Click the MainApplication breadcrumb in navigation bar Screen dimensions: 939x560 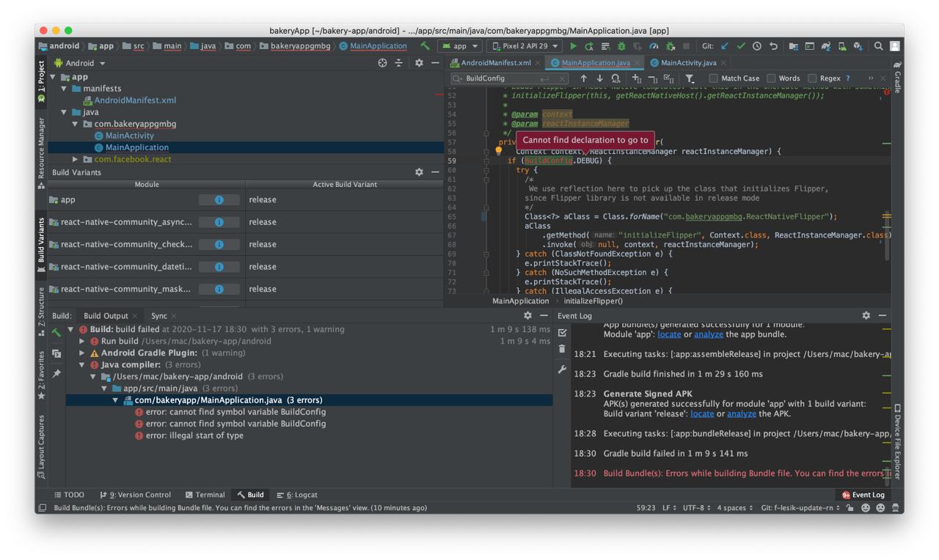click(373, 45)
